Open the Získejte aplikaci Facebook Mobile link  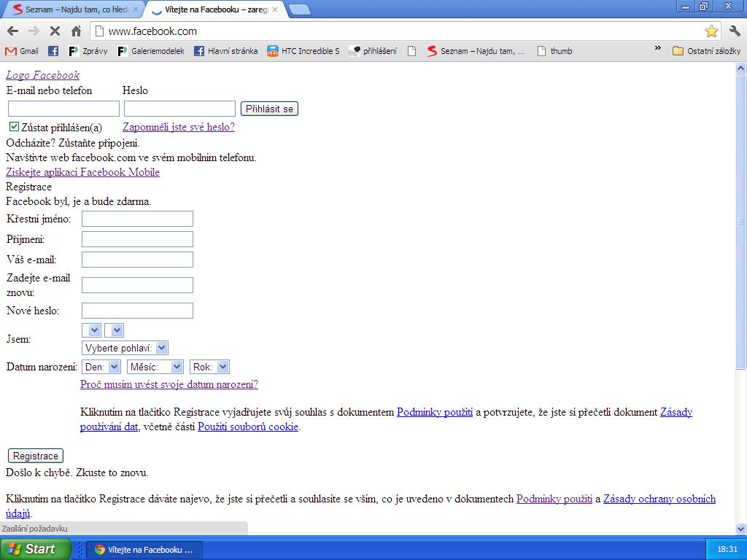click(82, 172)
